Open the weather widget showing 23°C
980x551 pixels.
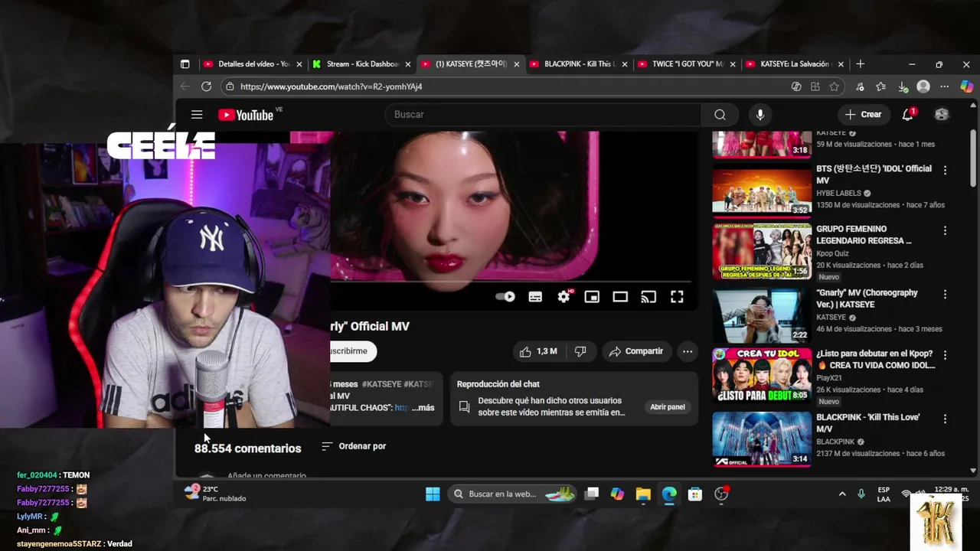(x=214, y=494)
